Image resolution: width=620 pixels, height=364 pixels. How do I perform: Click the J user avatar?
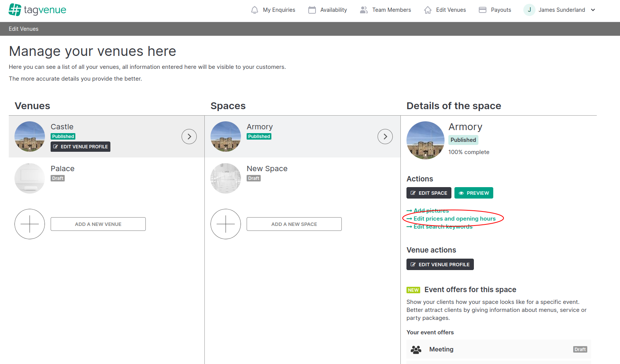[x=529, y=10]
